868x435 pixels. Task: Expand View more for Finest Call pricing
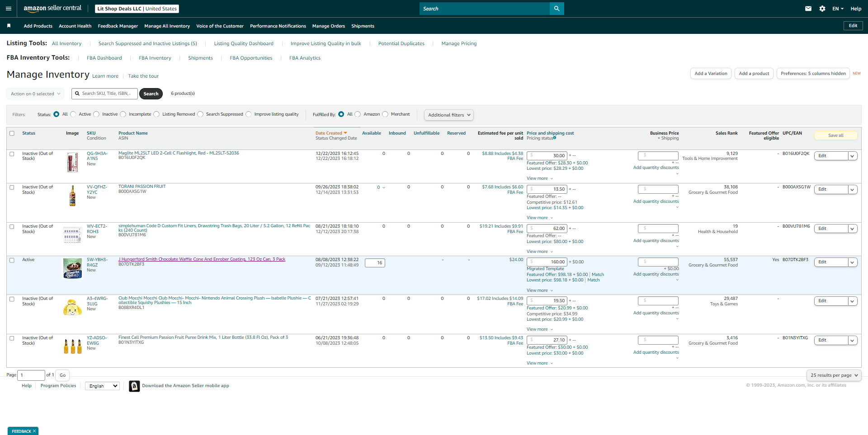point(540,363)
